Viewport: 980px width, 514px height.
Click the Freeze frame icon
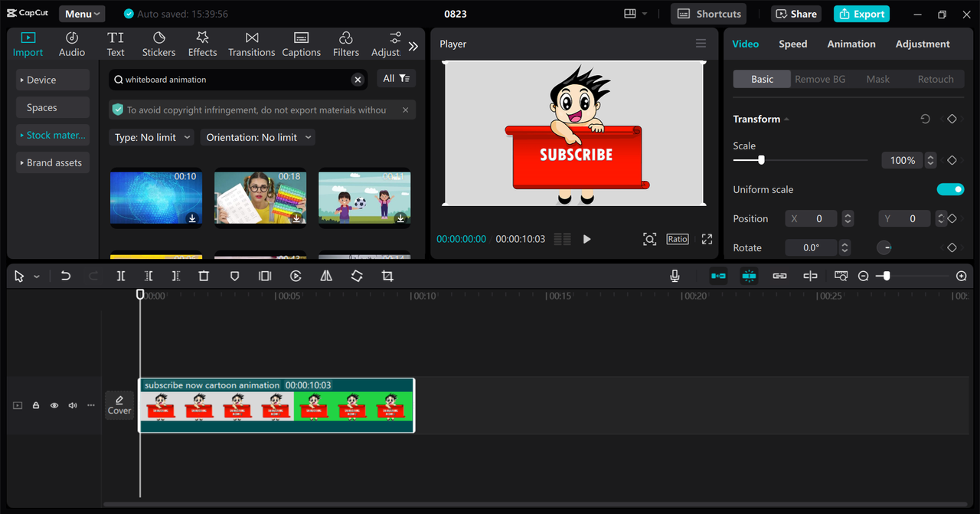point(265,276)
